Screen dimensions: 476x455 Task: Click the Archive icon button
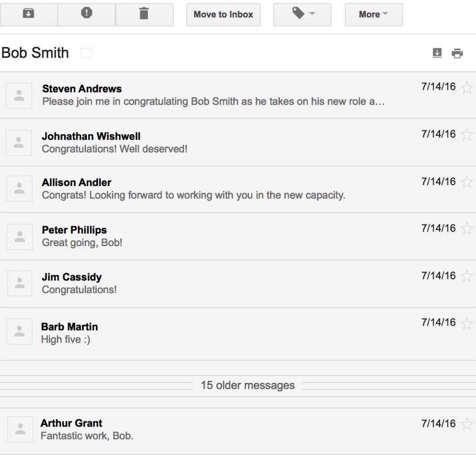[28, 14]
